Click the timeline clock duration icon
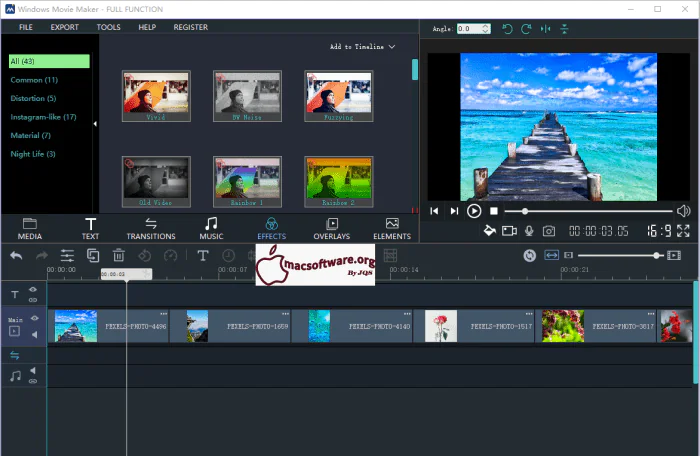 [229, 255]
